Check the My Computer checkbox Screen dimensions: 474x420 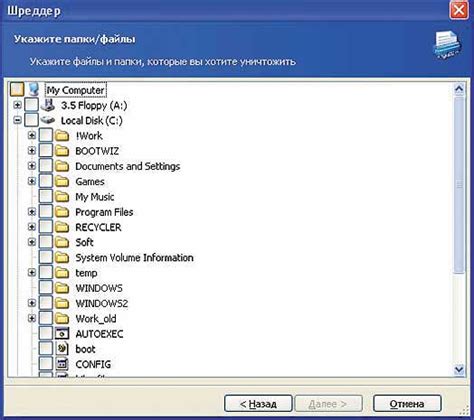click(x=17, y=89)
